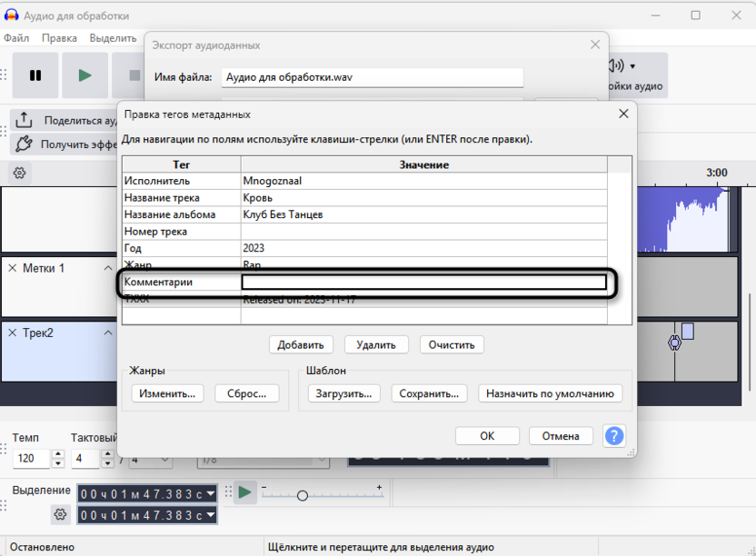Open audio settings via the speaker icon
Viewport: 756px width, 556px height.
tap(614, 64)
